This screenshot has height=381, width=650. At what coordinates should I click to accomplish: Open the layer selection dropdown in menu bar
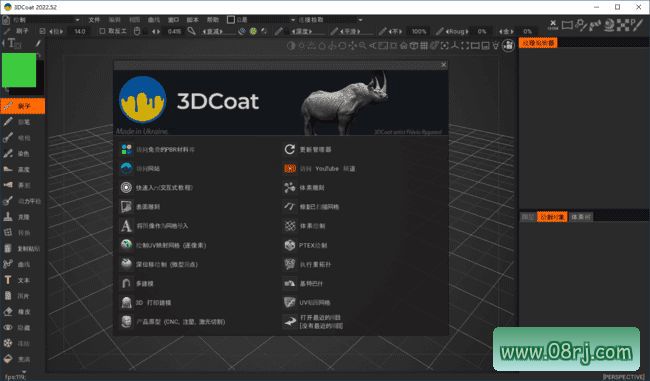pyautogui.click(x=265, y=19)
